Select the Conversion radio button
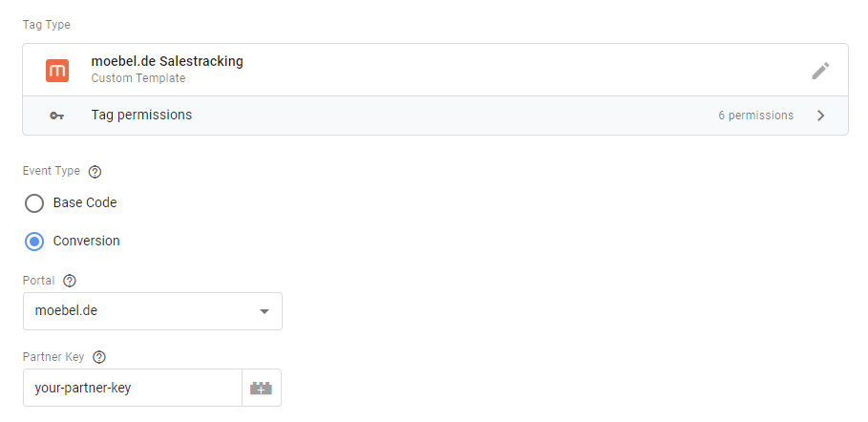This screenshot has width=868, height=422. pos(34,242)
